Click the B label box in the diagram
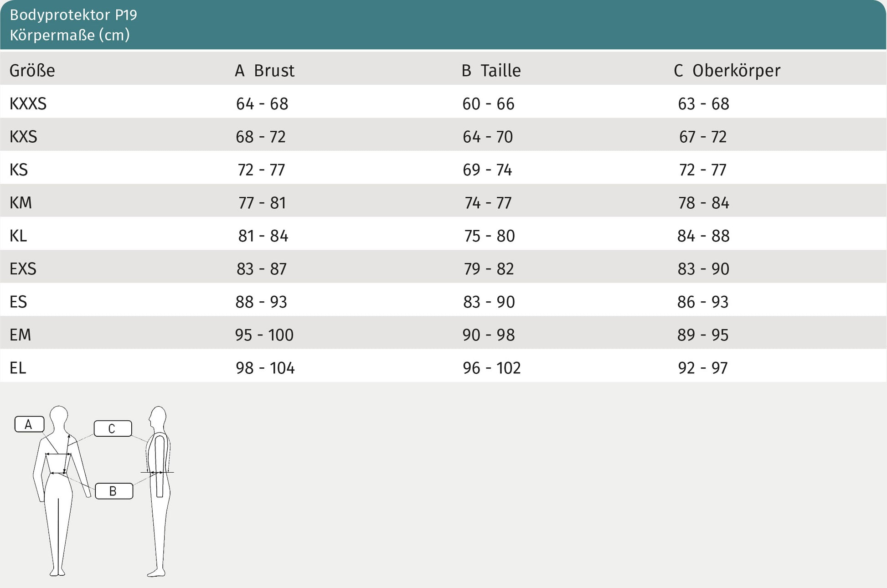Image resolution: width=887 pixels, height=588 pixels. (113, 491)
